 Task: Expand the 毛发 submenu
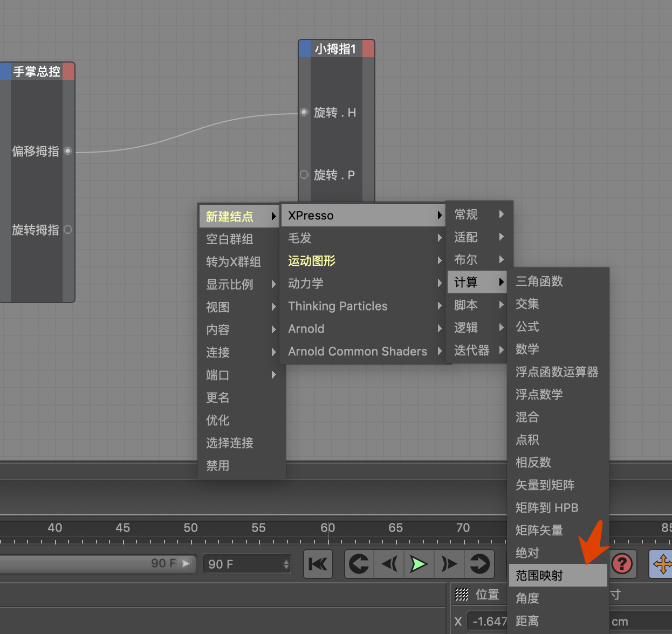(x=363, y=238)
